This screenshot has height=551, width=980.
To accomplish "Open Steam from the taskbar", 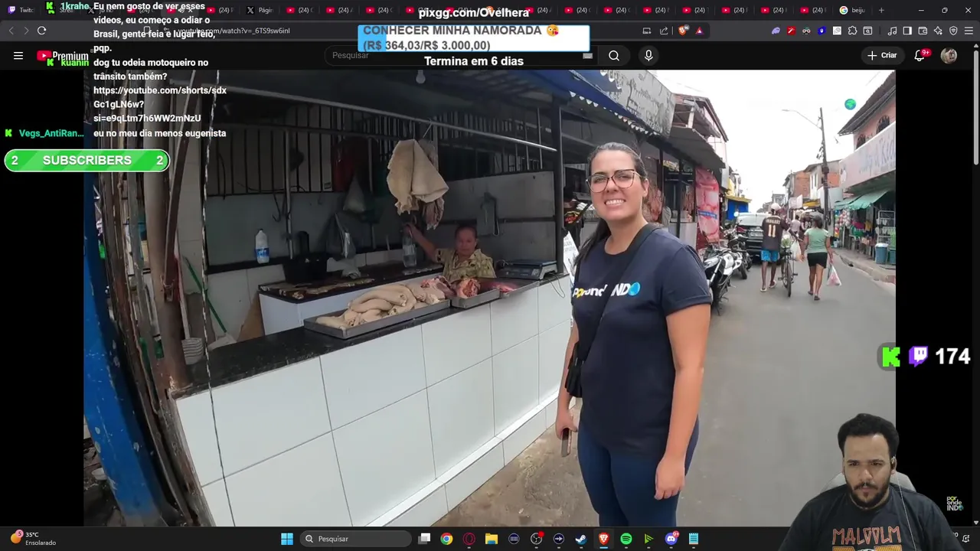I will 581,539.
